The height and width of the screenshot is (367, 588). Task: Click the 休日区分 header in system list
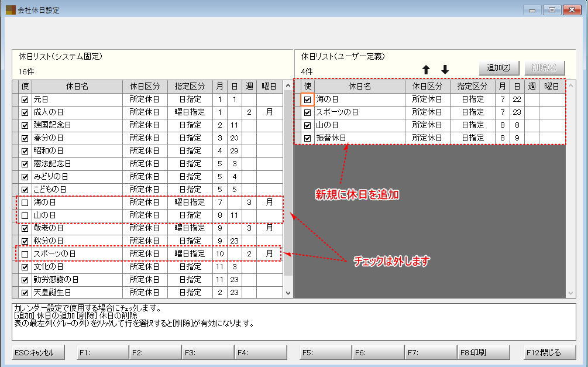[145, 86]
